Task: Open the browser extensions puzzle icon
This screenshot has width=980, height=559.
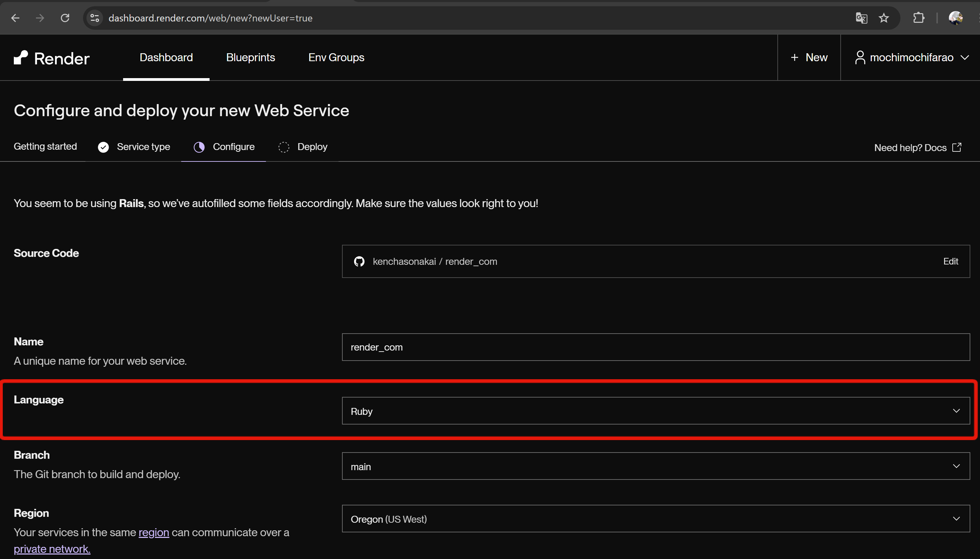Action: pos(918,18)
